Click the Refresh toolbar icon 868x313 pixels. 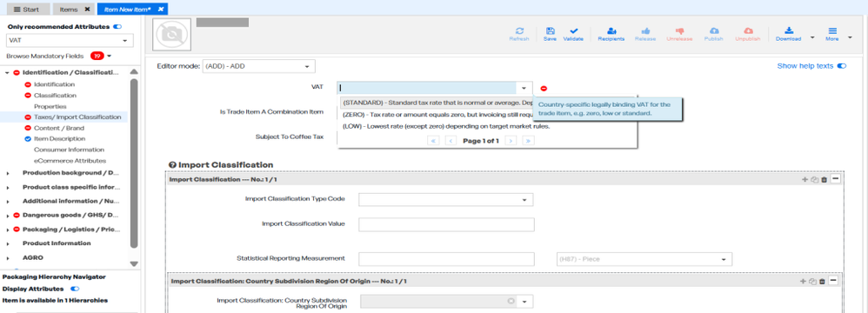[x=518, y=31]
